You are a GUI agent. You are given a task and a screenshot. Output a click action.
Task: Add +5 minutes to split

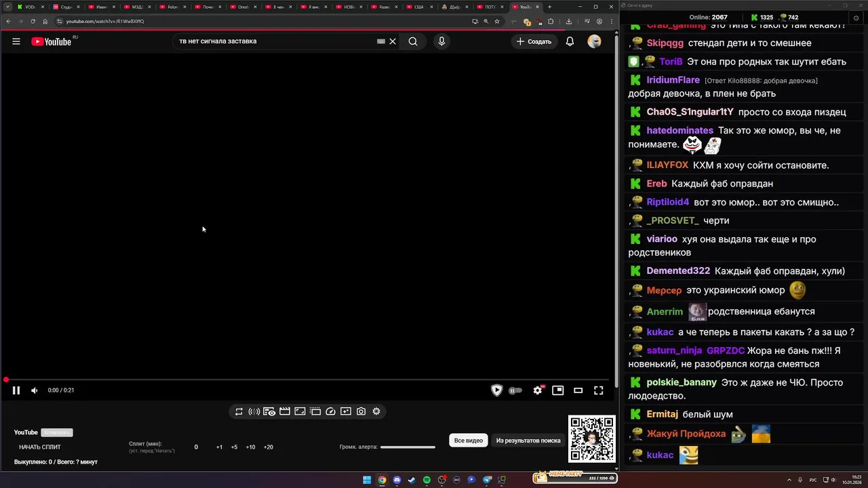tap(234, 447)
